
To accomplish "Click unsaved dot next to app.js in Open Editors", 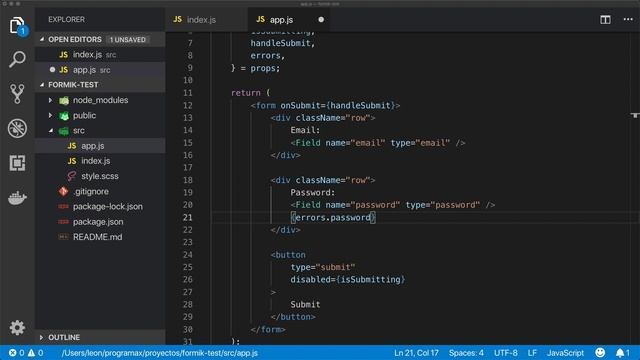I will pos(52,70).
